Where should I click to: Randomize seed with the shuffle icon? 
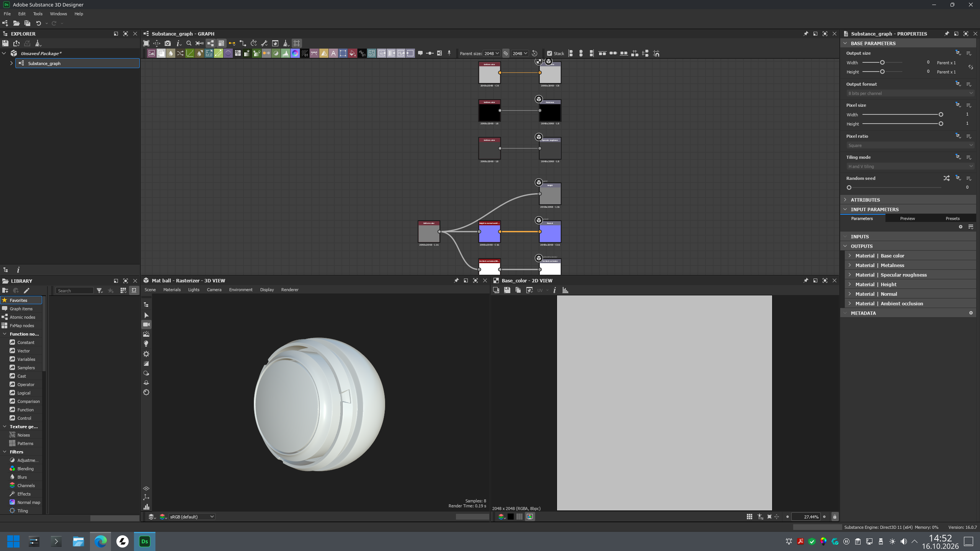click(x=946, y=178)
